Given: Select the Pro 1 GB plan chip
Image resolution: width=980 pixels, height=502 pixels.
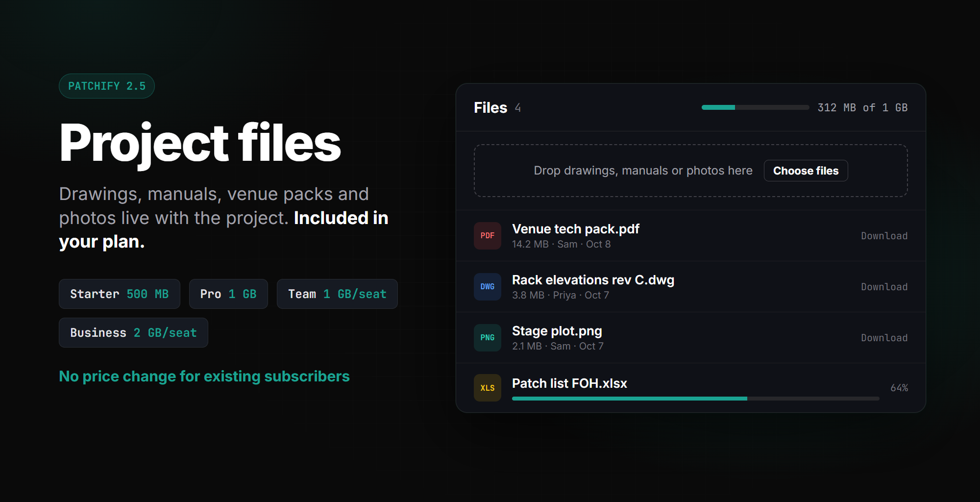Looking at the screenshot, I should (x=228, y=294).
